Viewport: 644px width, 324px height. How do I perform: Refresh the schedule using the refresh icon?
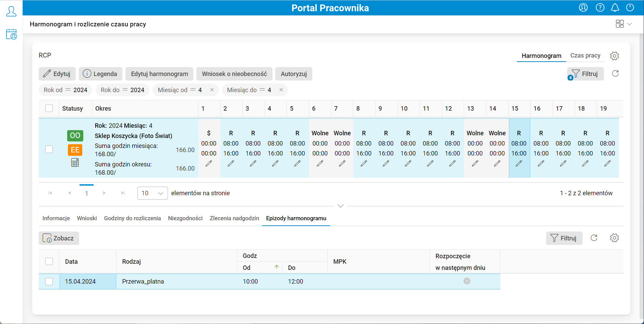pyautogui.click(x=616, y=73)
